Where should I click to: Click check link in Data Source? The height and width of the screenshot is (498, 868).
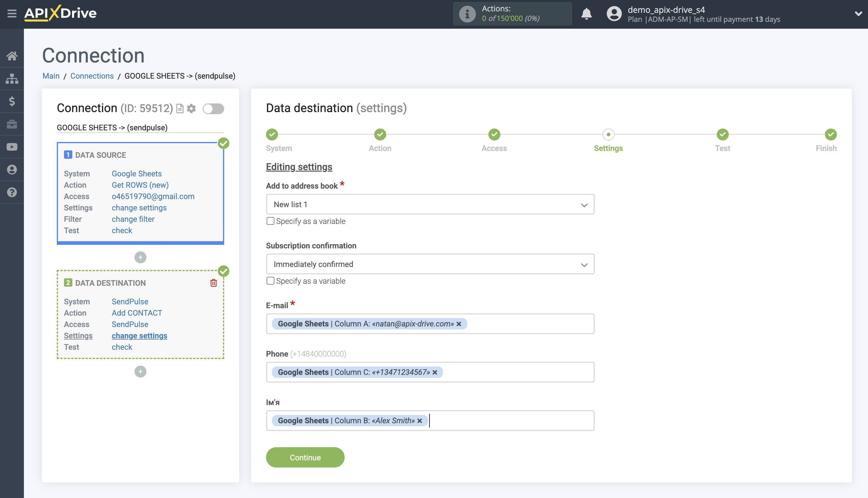point(122,230)
